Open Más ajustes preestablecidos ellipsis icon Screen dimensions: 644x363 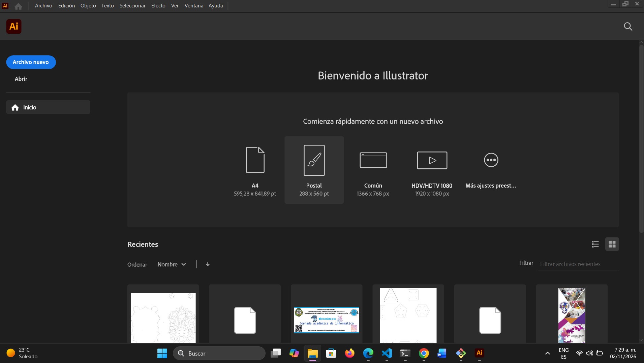491,160
